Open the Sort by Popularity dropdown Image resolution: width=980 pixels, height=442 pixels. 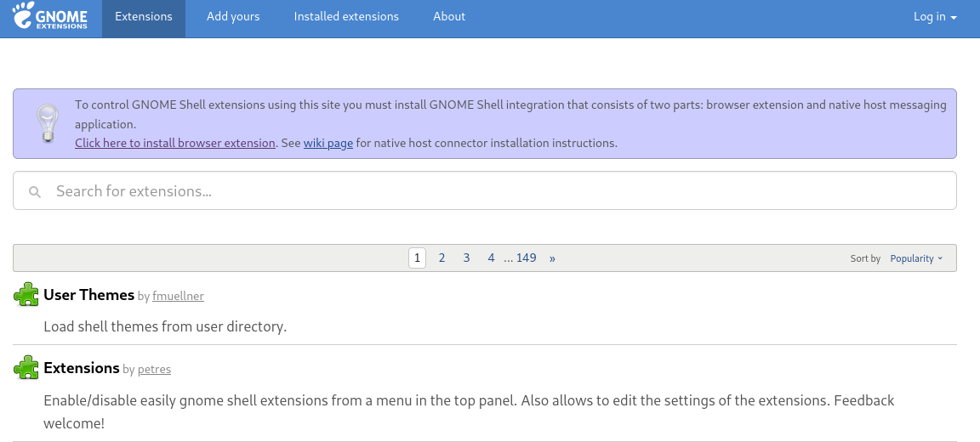[x=916, y=258]
